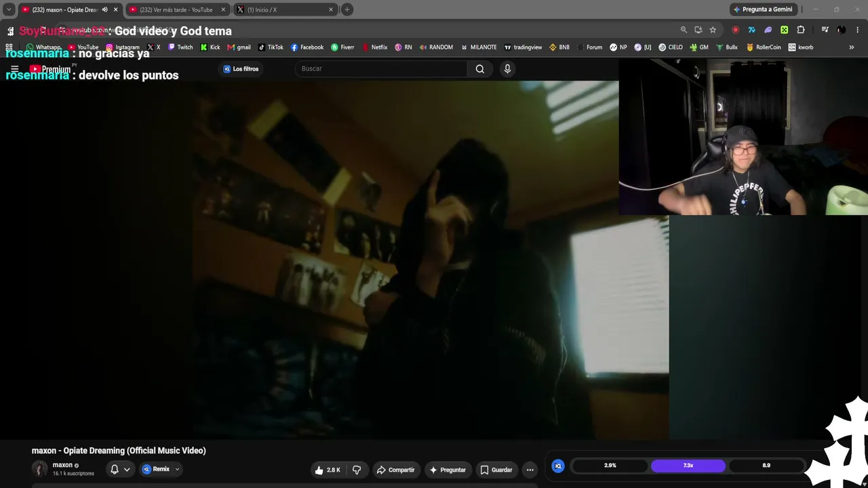This screenshot has width=868, height=488.
Task: Open the GM bookmark
Action: (x=699, y=47)
